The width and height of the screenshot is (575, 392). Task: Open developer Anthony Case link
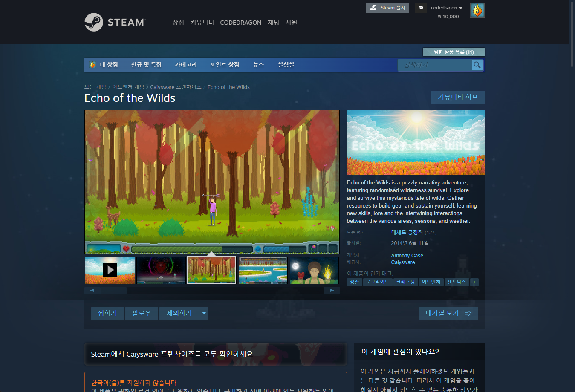pos(407,256)
